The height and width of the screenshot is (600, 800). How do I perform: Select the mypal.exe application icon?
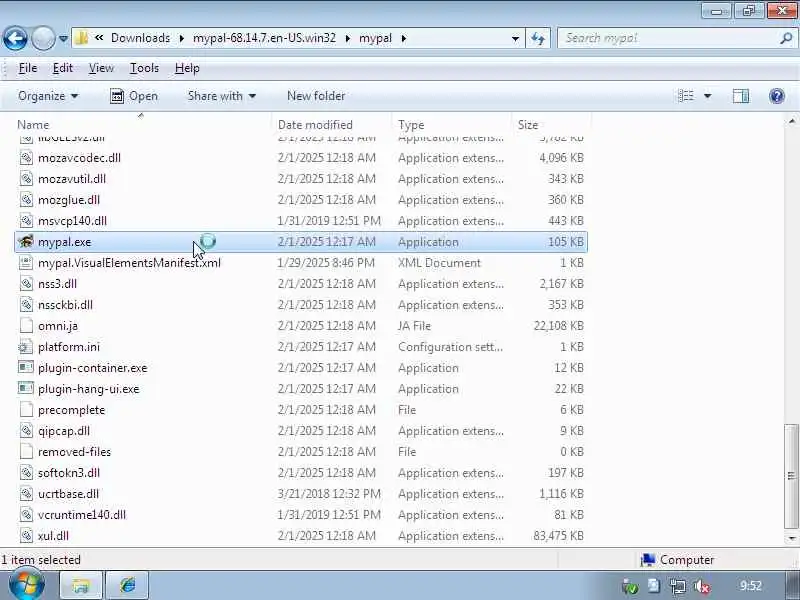[26, 241]
